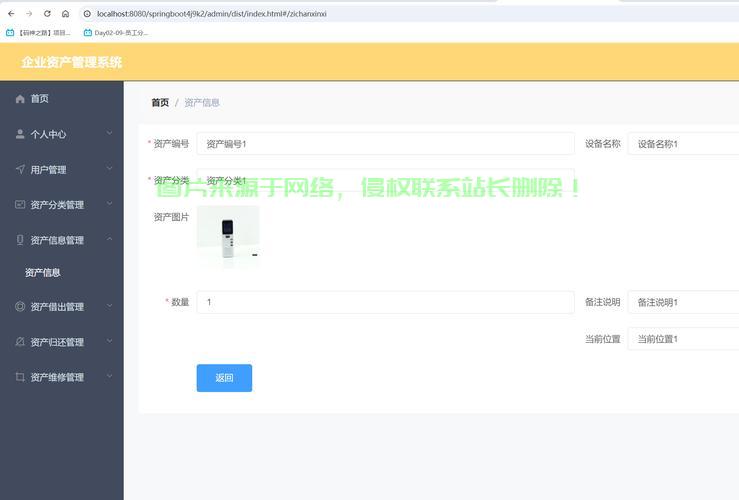
Task: Click the site info icon in the address bar
Action: coord(87,14)
